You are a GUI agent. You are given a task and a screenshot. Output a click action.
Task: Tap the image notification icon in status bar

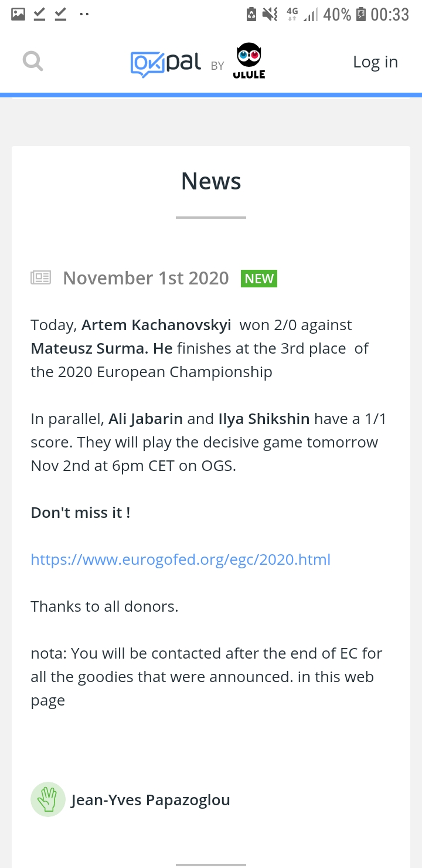click(18, 14)
